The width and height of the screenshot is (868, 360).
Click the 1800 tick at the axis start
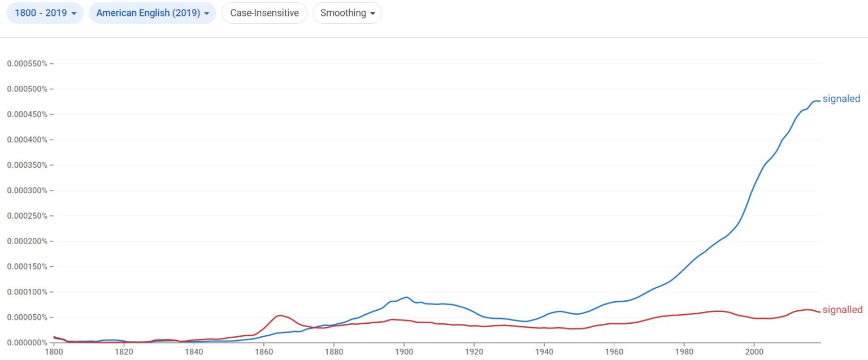click(x=54, y=351)
